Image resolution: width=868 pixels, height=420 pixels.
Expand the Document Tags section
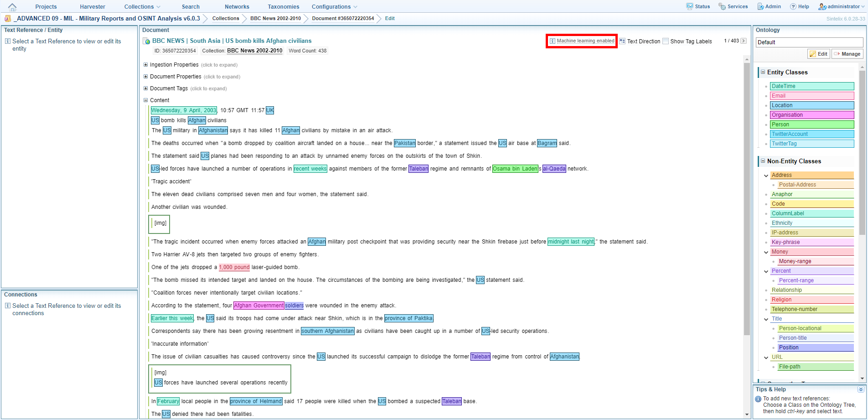(x=146, y=88)
